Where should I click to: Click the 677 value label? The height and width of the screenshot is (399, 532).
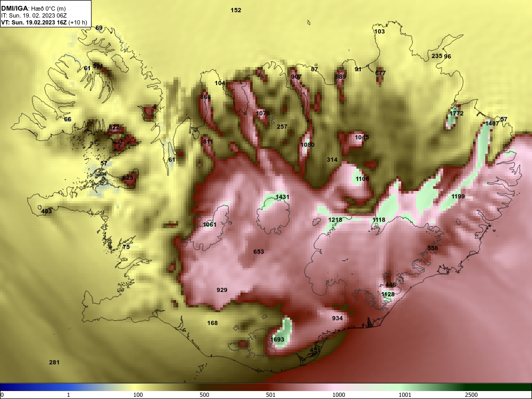coord(380,72)
